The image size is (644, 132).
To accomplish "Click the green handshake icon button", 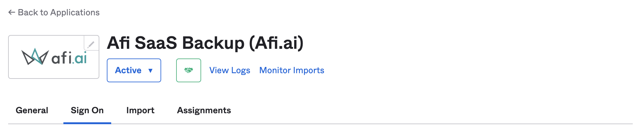I will (188, 70).
